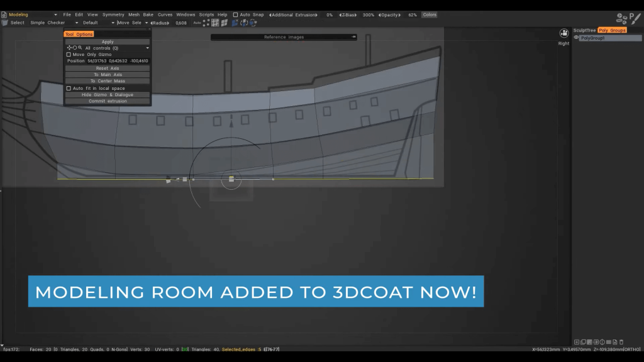Click the duplicate poly group icon

click(x=583, y=342)
